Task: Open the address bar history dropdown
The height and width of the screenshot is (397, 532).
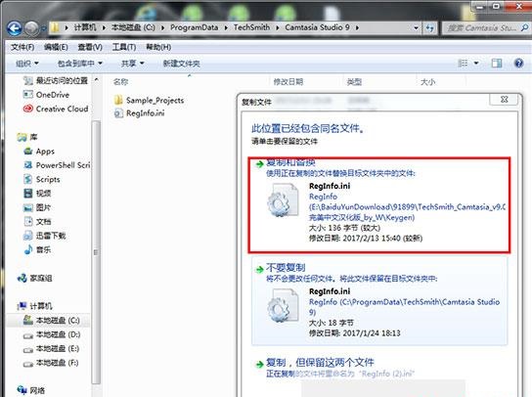Action: click(x=416, y=27)
